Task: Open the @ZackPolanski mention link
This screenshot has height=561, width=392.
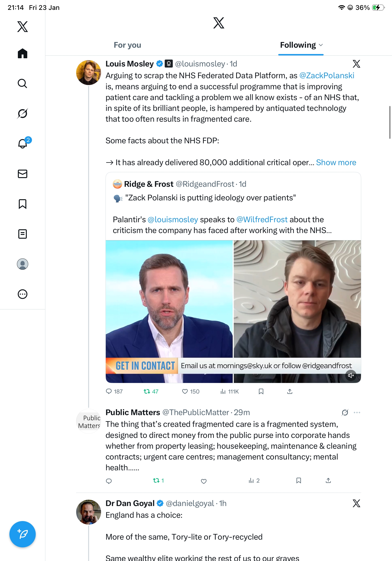Action: [x=326, y=76]
